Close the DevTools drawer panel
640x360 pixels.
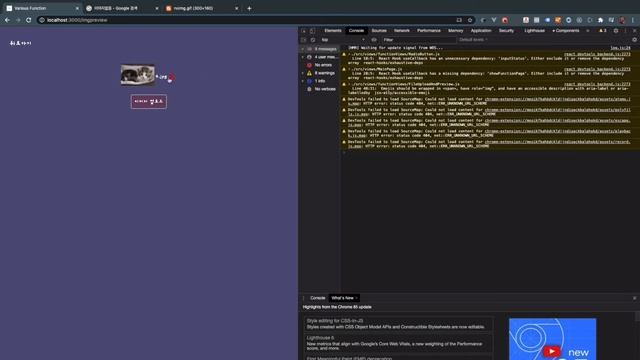pos(634,298)
